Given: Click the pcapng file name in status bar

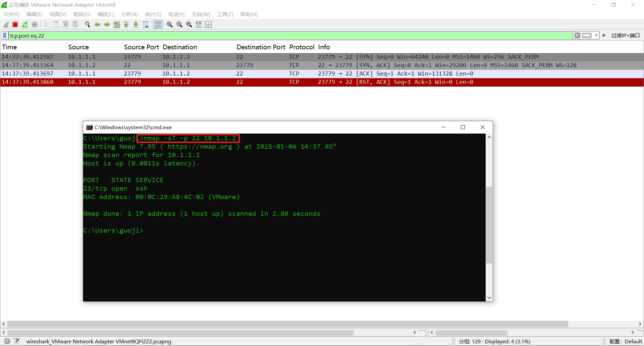Looking at the screenshot, I should pyautogui.click(x=99, y=342).
